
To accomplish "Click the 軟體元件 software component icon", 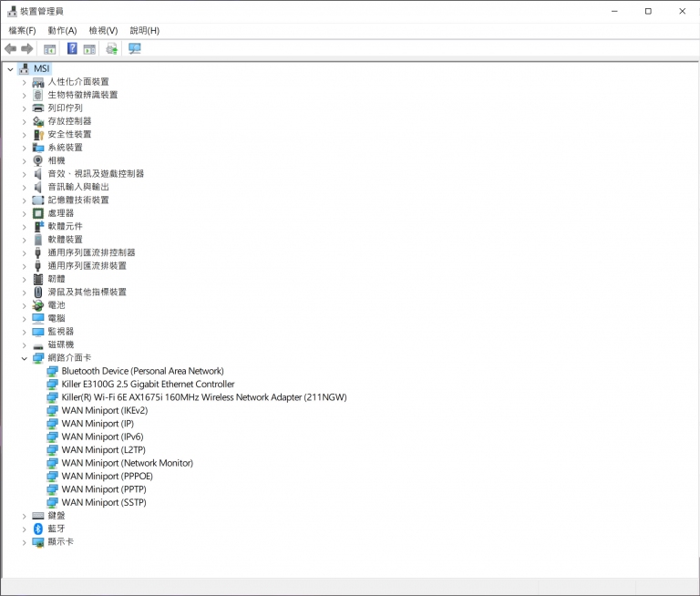I will pyautogui.click(x=39, y=226).
